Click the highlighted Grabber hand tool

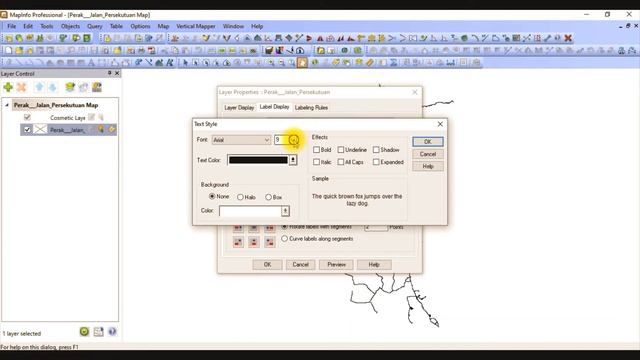click(x=302, y=62)
